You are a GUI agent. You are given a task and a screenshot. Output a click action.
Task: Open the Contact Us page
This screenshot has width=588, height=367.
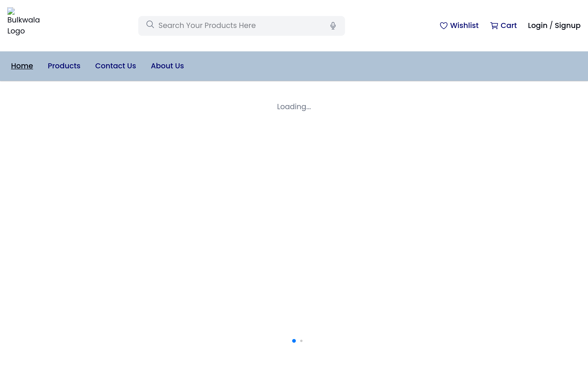point(115,66)
